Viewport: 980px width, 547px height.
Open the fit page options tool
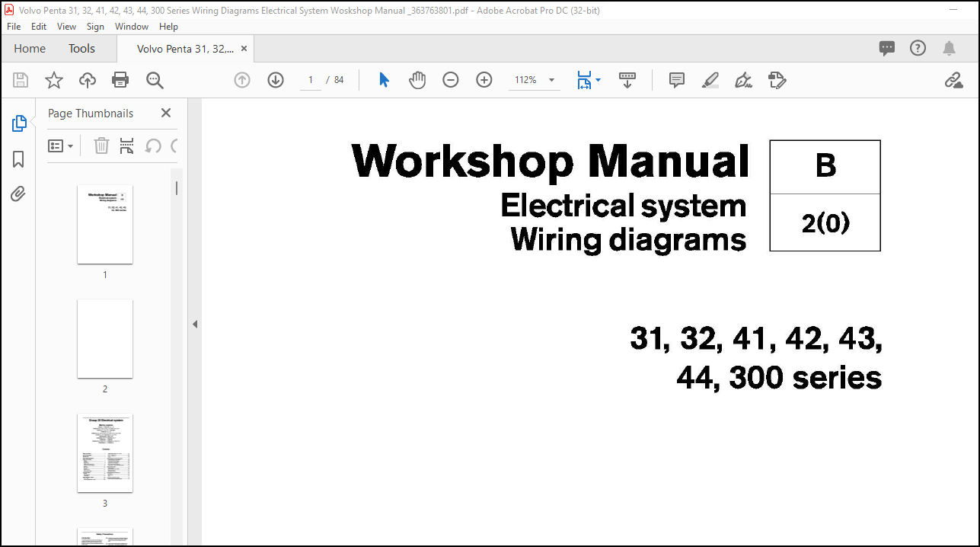(588, 80)
